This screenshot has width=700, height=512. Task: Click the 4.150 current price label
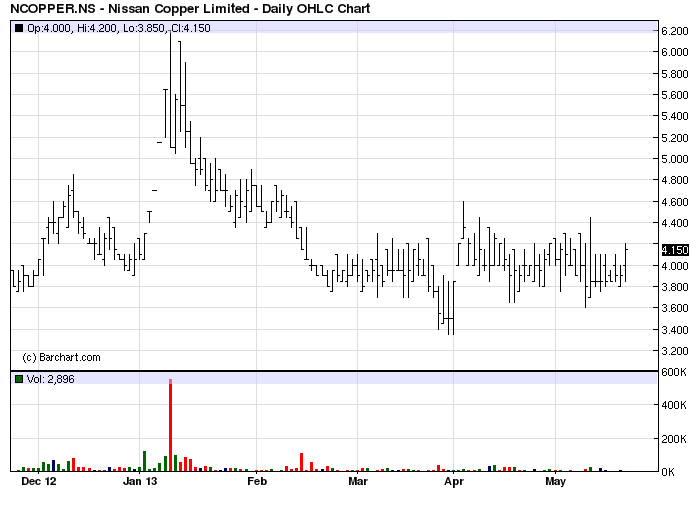pos(675,250)
